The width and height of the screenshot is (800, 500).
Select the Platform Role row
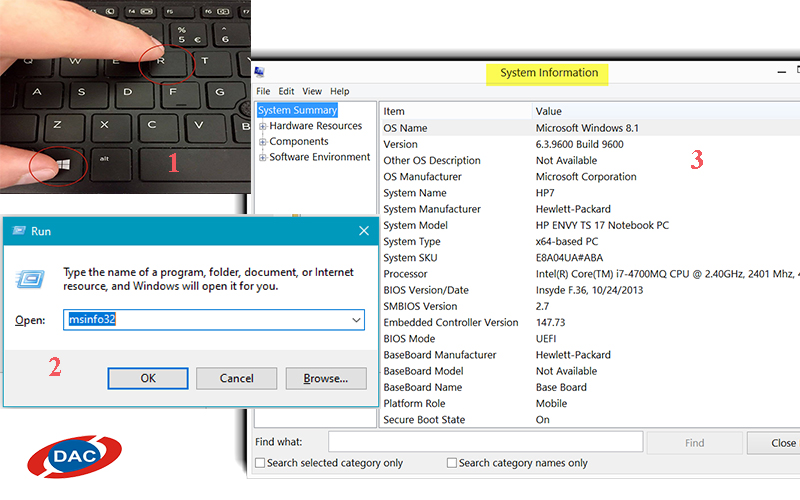[590, 404]
